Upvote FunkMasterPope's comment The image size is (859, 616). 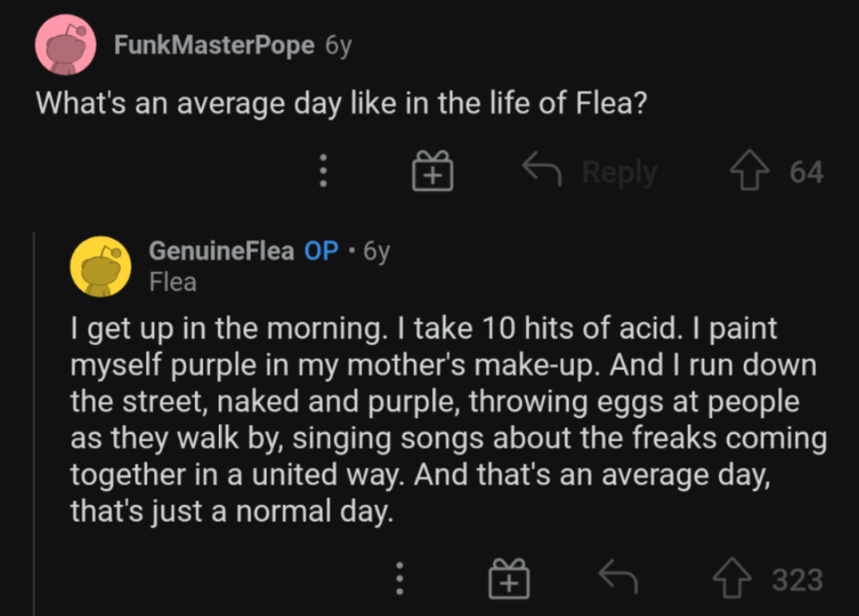pyautogui.click(x=750, y=170)
